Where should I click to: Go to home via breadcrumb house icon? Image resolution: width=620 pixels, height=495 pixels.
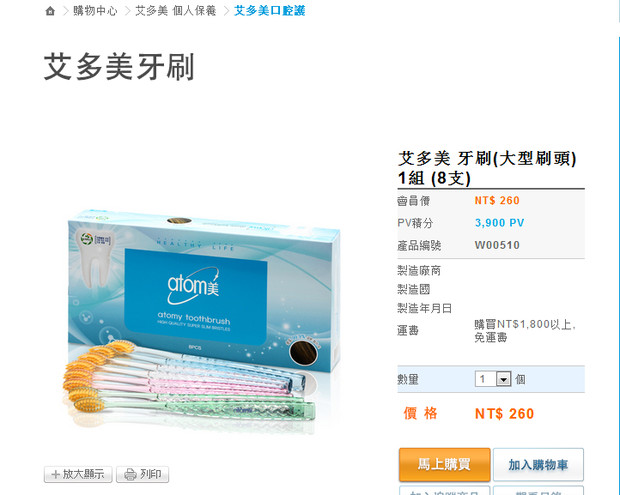point(50,11)
